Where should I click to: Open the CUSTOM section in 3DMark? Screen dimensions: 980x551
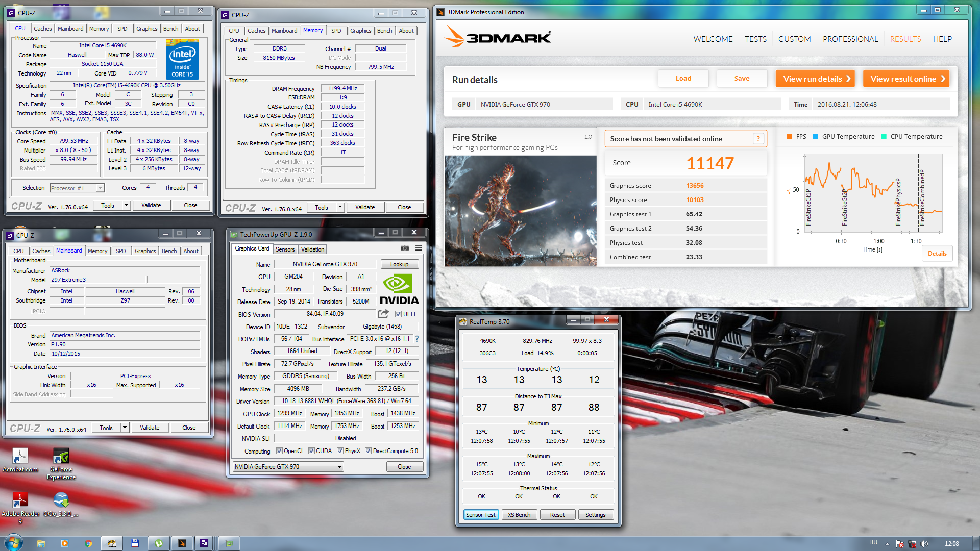click(x=794, y=39)
